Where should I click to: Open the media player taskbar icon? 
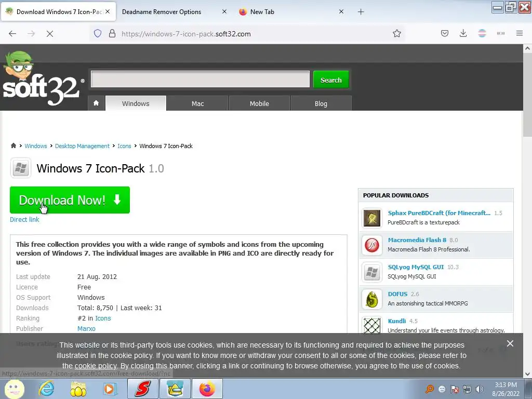[x=110, y=389]
